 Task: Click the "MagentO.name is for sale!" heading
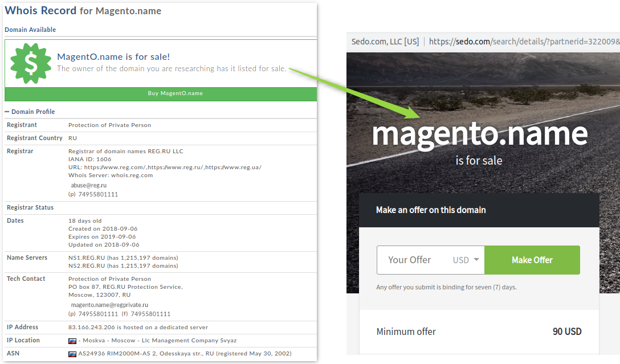[x=113, y=56]
